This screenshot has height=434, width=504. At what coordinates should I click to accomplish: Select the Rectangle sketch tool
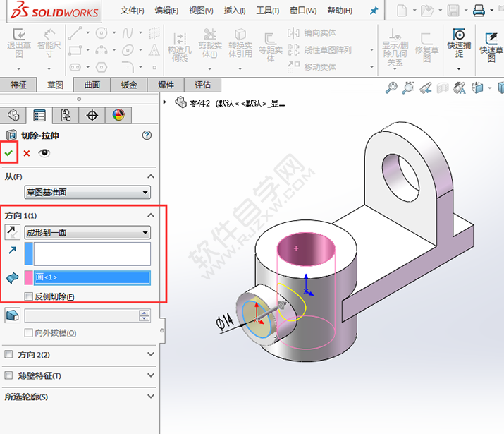pos(75,50)
